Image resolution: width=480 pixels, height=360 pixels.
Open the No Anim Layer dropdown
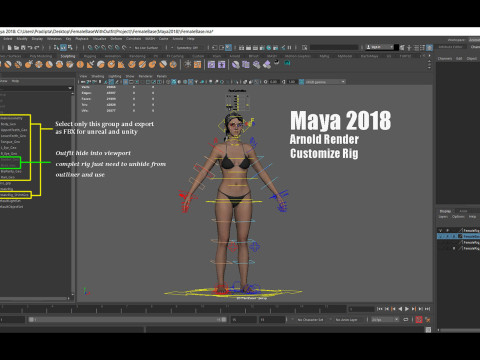(x=347, y=320)
